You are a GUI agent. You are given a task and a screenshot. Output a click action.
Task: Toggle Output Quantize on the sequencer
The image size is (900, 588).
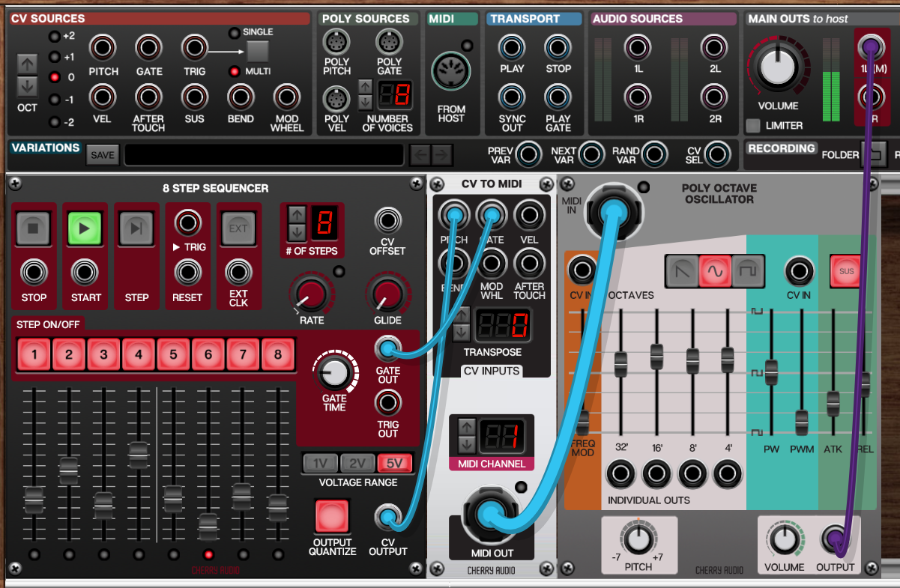coord(332,517)
